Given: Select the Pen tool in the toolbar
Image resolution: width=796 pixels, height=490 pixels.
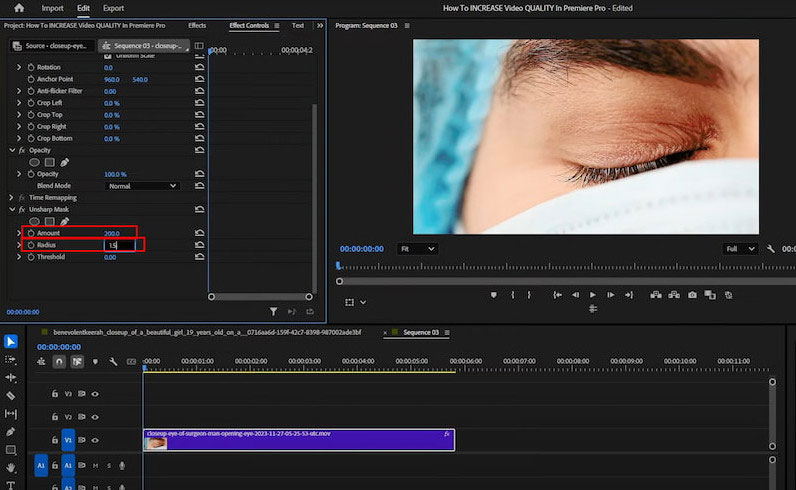Looking at the screenshot, I should coord(11,431).
